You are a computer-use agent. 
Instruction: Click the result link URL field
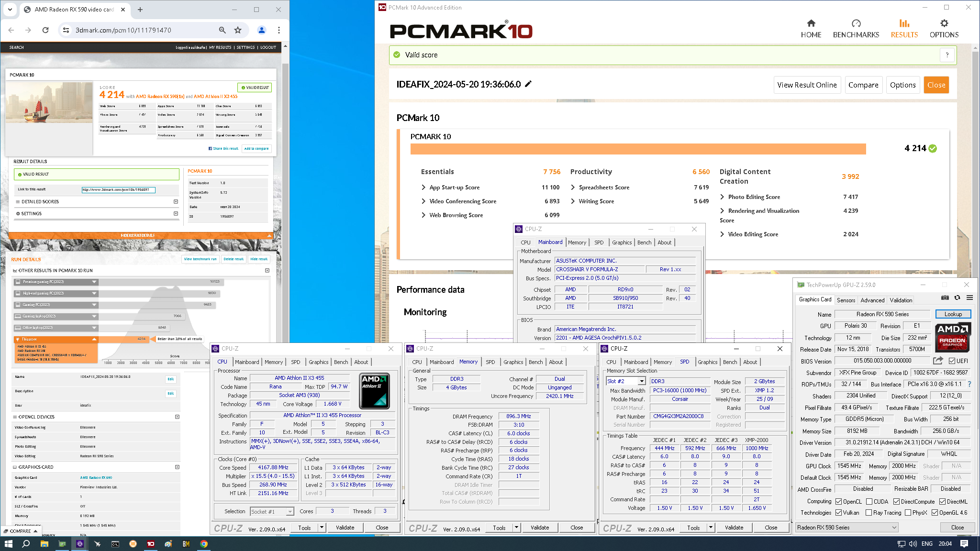point(118,190)
